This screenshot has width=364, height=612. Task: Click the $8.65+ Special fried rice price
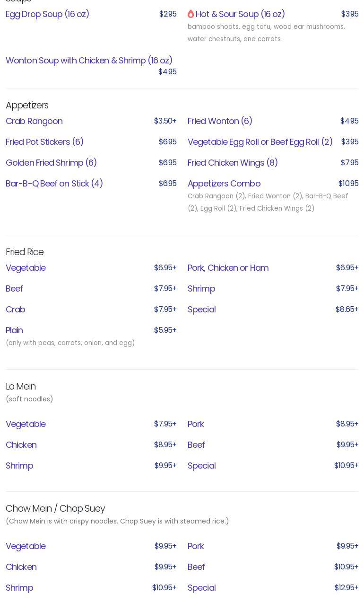click(347, 310)
